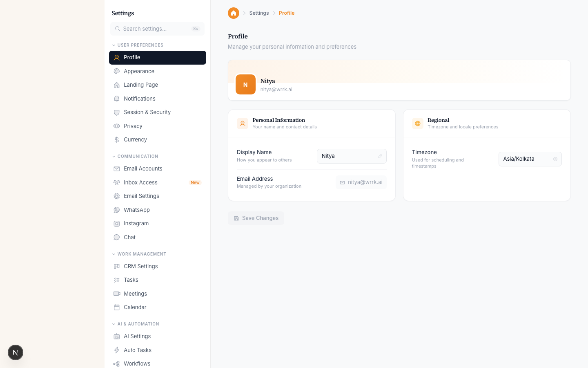Open the dark N avatar button
This screenshot has width=588, height=368.
click(16, 352)
